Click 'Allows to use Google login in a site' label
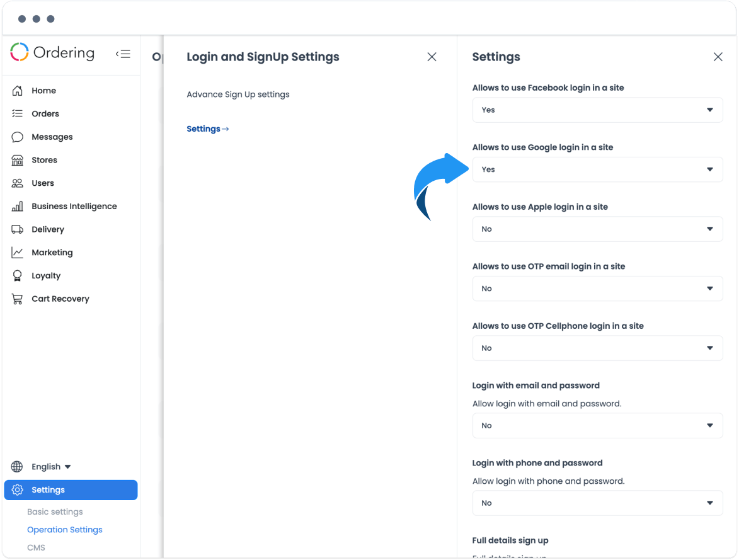This screenshot has height=560, width=739. 543,147
